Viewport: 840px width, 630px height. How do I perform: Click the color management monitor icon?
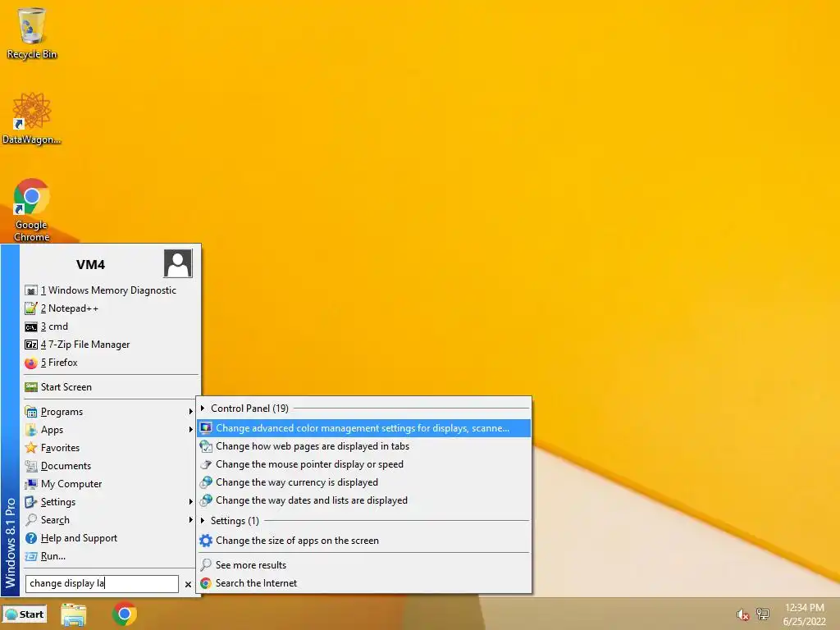click(206, 428)
